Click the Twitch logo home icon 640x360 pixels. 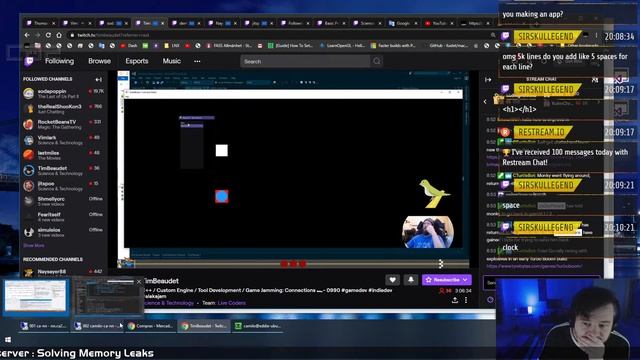(x=29, y=61)
